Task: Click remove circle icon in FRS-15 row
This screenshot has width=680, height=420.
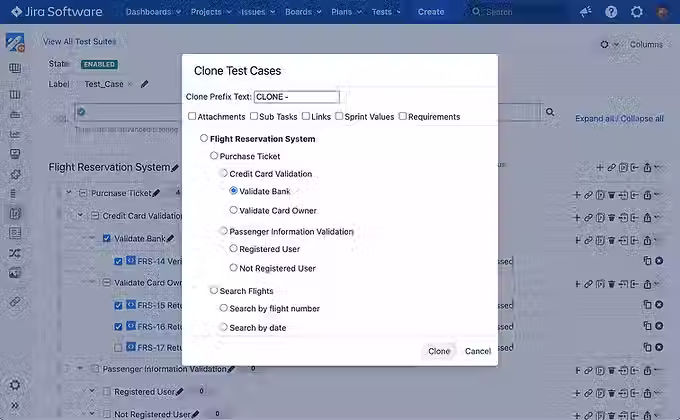Action: point(659,305)
